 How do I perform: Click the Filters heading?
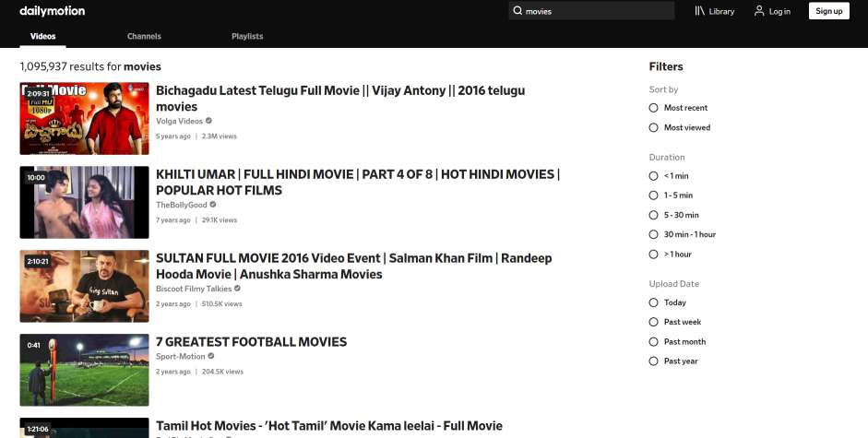[x=666, y=66]
